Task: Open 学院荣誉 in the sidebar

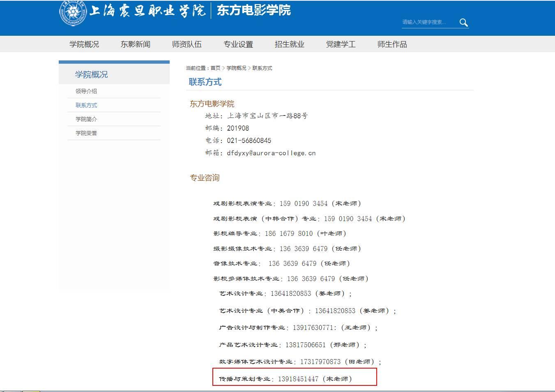Action: pyautogui.click(x=86, y=133)
